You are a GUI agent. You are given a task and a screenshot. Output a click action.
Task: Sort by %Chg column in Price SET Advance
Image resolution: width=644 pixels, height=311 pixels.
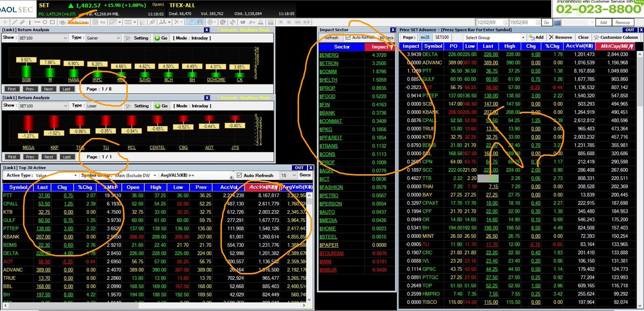[x=553, y=46]
